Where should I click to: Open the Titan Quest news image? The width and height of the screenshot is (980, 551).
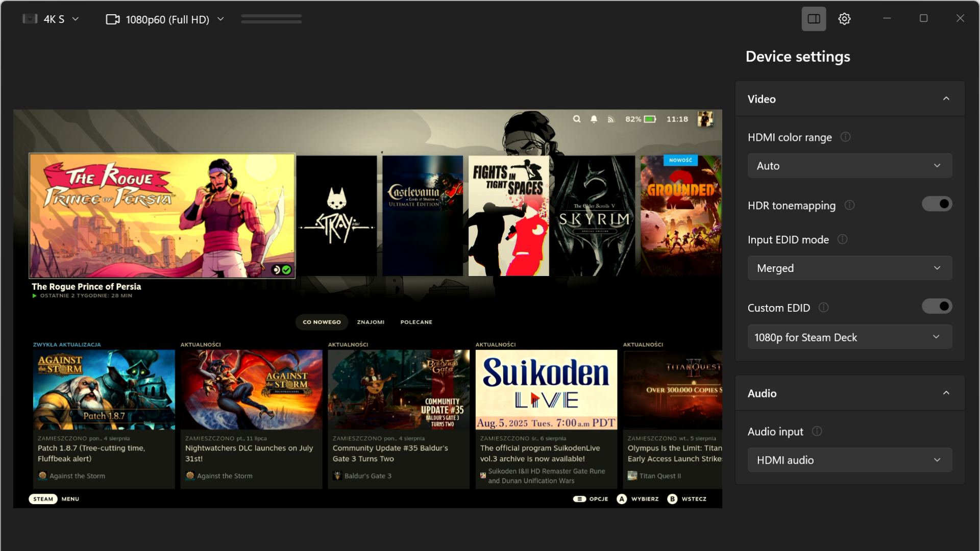(673, 389)
